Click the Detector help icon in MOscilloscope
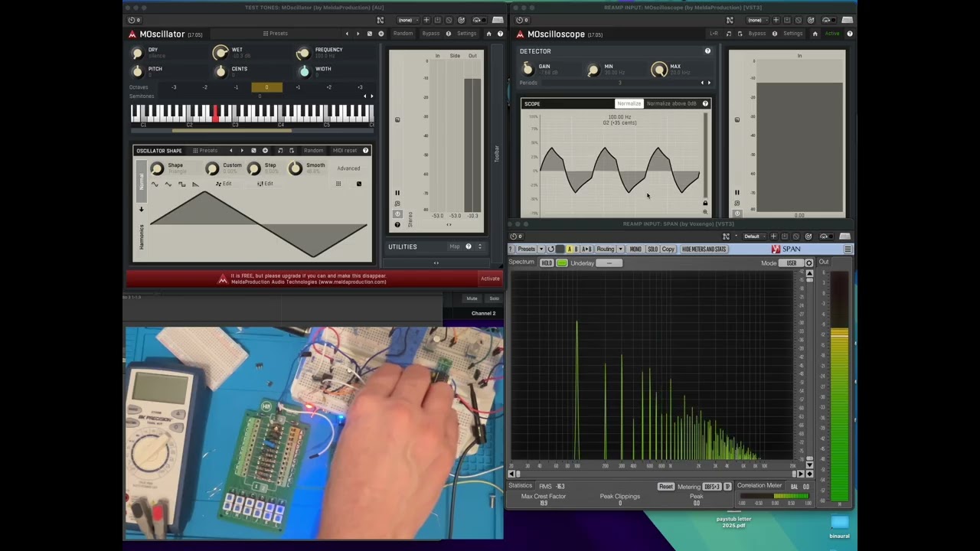 [x=707, y=51]
